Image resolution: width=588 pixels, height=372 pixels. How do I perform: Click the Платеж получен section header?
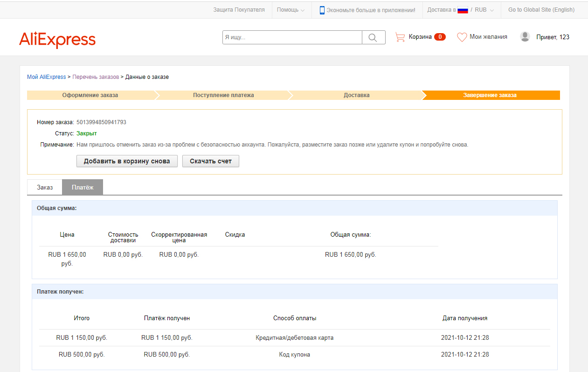coord(295,292)
